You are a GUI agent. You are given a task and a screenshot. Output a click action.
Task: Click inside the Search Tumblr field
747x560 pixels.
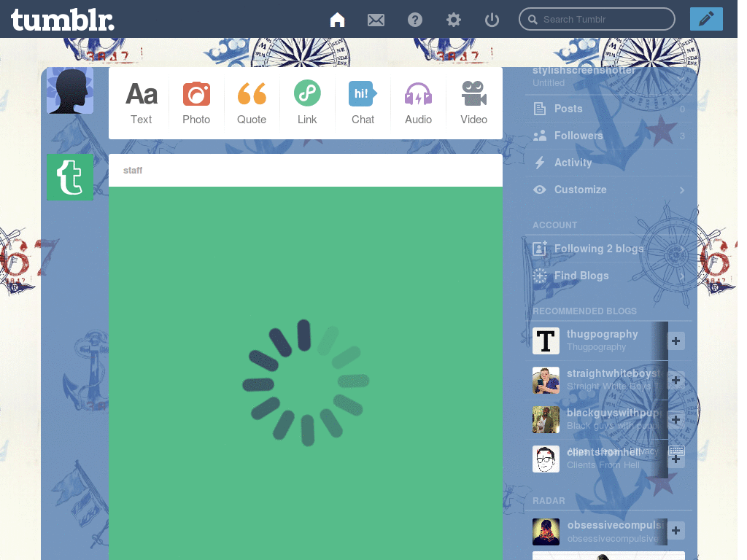pyautogui.click(x=597, y=20)
